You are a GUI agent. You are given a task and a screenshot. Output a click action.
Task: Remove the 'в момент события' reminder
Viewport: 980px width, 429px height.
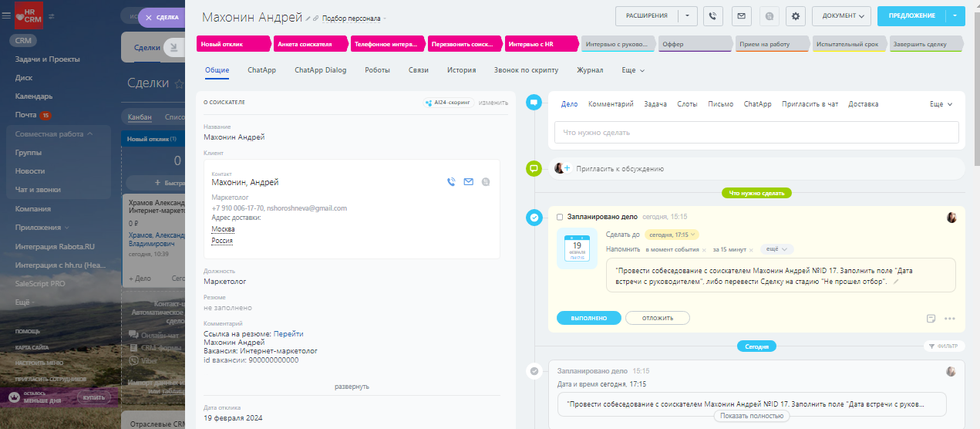coord(704,250)
